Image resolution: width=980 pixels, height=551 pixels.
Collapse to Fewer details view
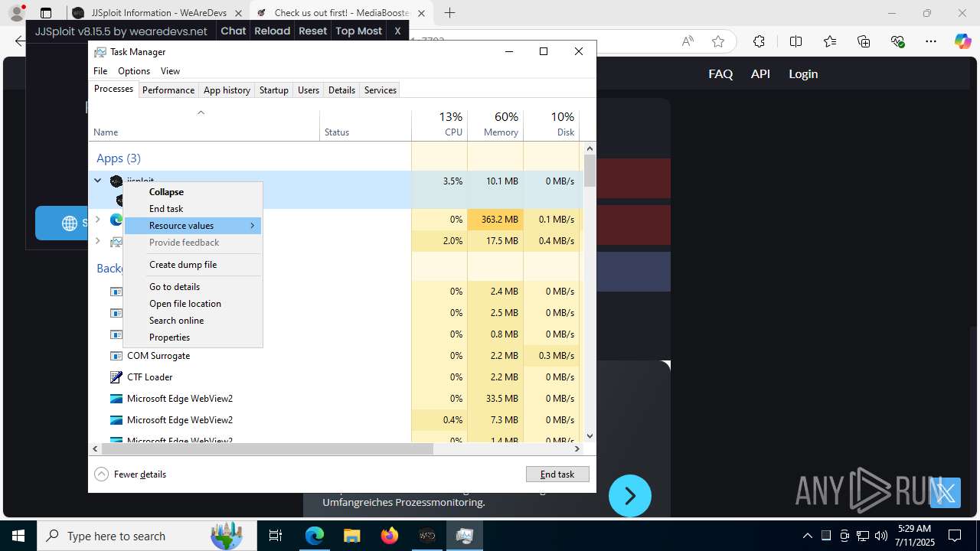[130, 474]
